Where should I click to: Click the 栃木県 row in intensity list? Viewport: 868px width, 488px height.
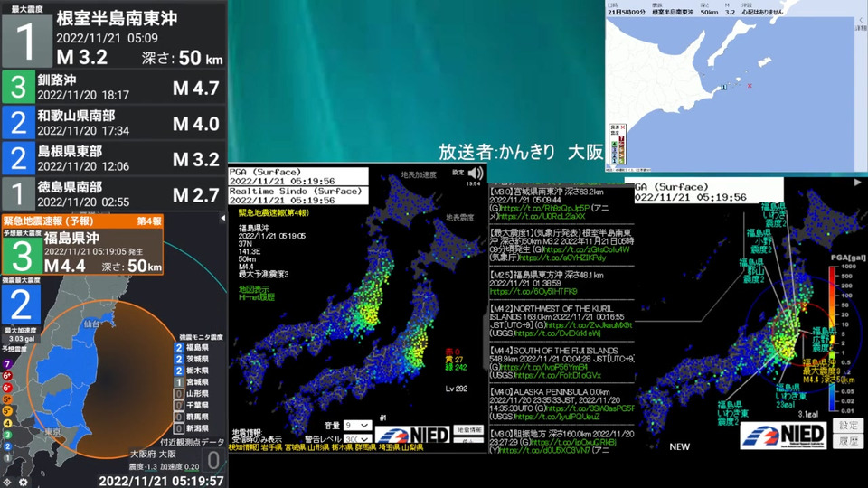pyautogui.click(x=192, y=371)
